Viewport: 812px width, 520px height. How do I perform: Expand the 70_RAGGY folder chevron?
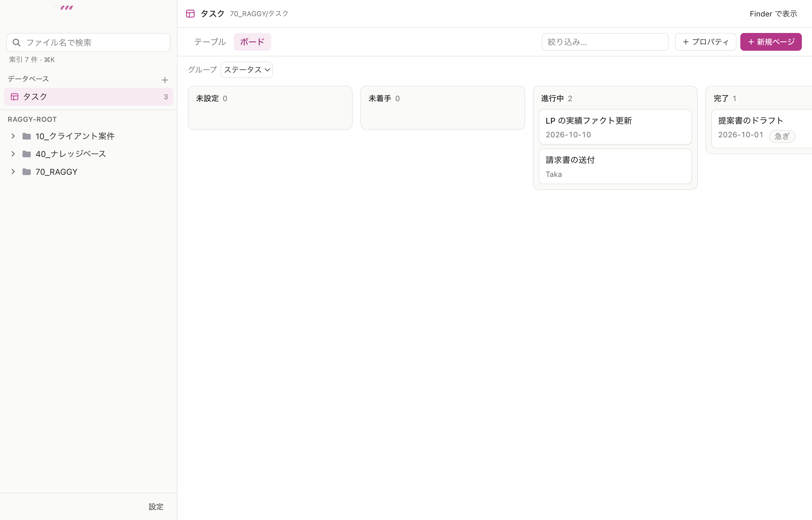click(13, 172)
